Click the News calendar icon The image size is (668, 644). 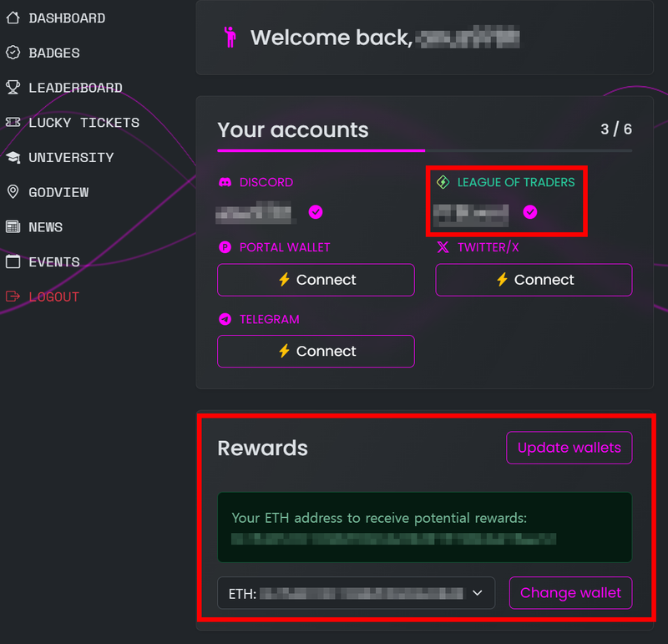(x=13, y=226)
